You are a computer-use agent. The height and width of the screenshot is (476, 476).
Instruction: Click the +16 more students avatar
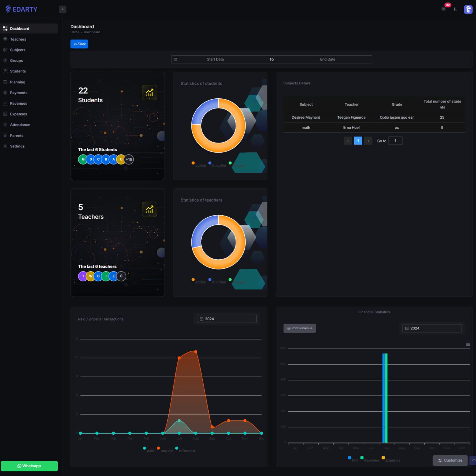(129, 159)
